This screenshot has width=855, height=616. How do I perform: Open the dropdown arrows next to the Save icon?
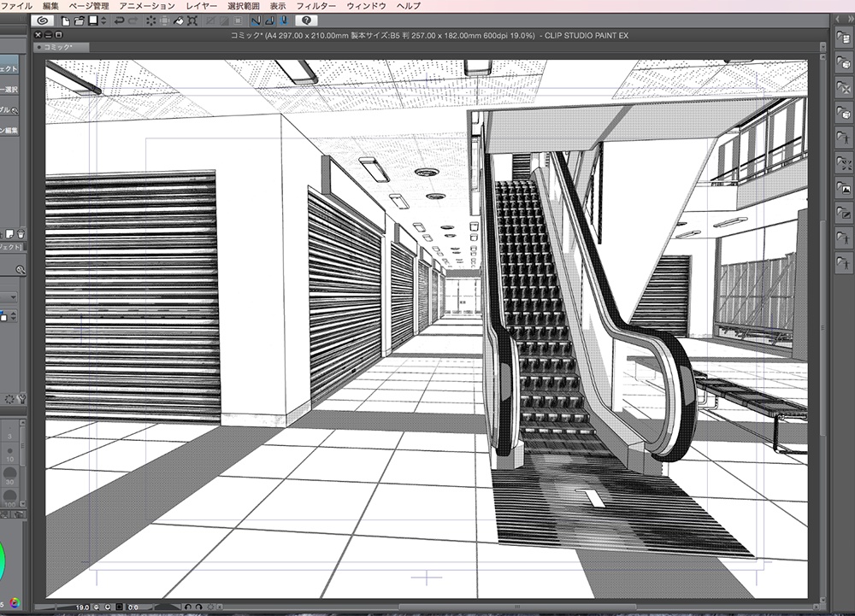pyautogui.click(x=103, y=21)
